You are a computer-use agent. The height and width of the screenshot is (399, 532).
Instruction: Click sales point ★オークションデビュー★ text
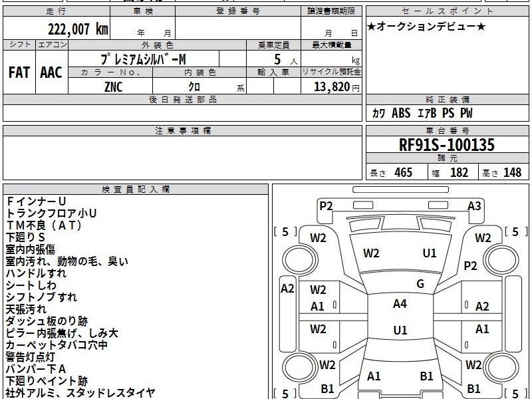426,26
